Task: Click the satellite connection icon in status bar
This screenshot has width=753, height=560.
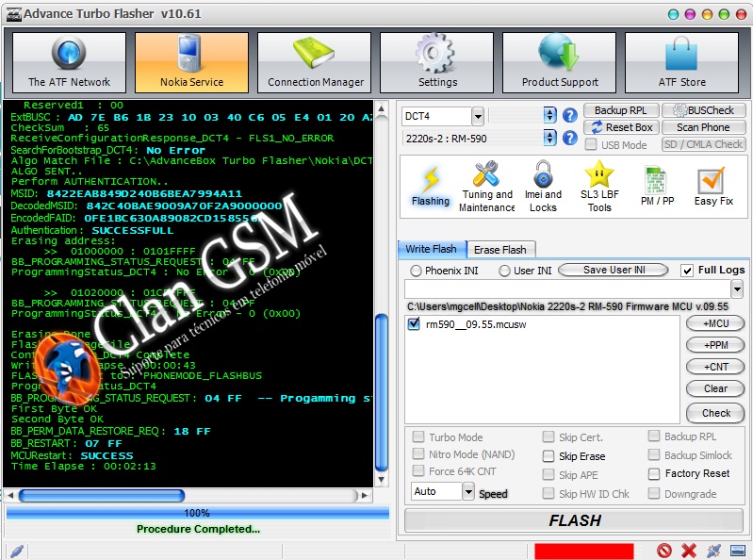Action: coord(713,550)
